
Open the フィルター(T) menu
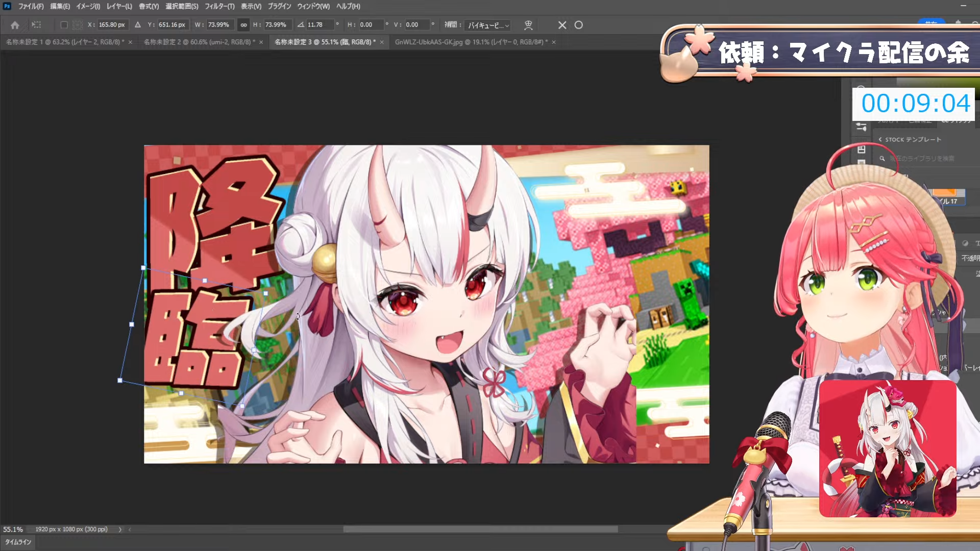220,6
